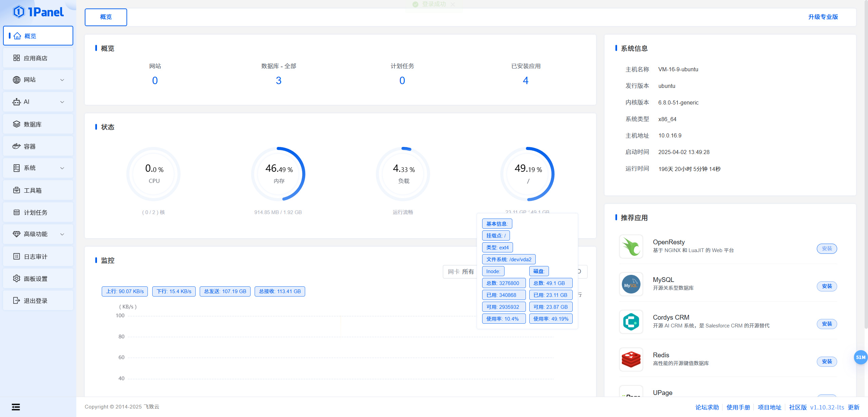This screenshot has width=868, height=417.
Task: Open the Toolbox (工具箱) sidebar icon
Action: tap(16, 190)
